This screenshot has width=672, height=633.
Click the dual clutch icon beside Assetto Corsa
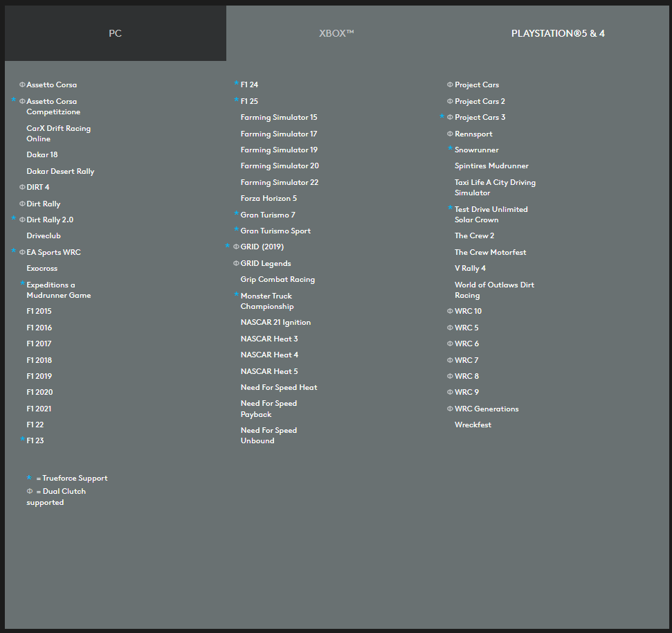(22, 84)
